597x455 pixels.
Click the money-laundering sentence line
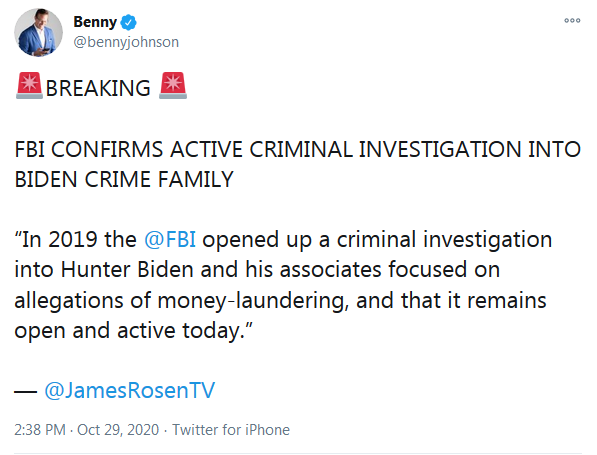[280, 300]
